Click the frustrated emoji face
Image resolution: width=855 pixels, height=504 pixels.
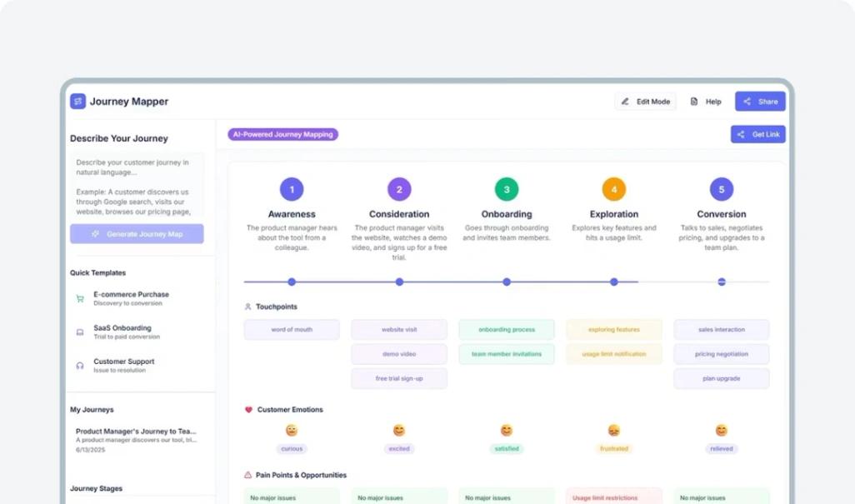614,431
